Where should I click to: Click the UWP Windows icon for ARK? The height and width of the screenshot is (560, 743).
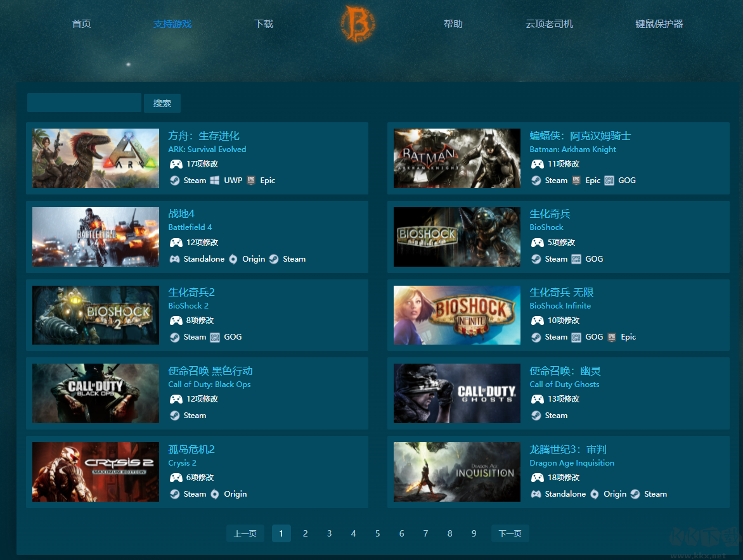tap(215, 181)
